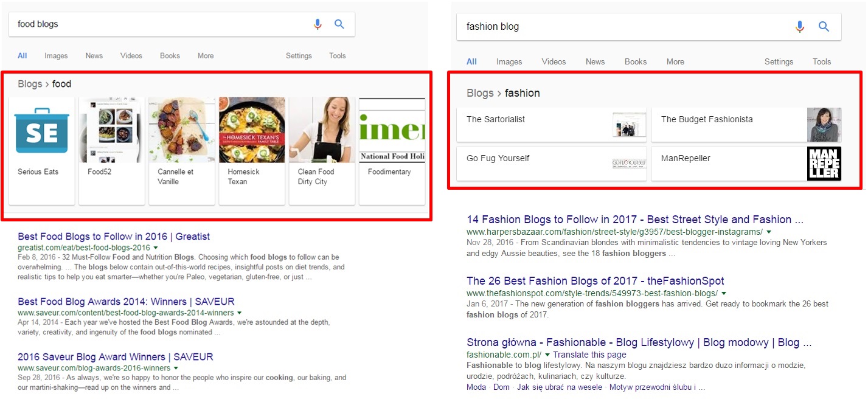
Task: Select All tab in food blogs results
Action: click(23, 55)
